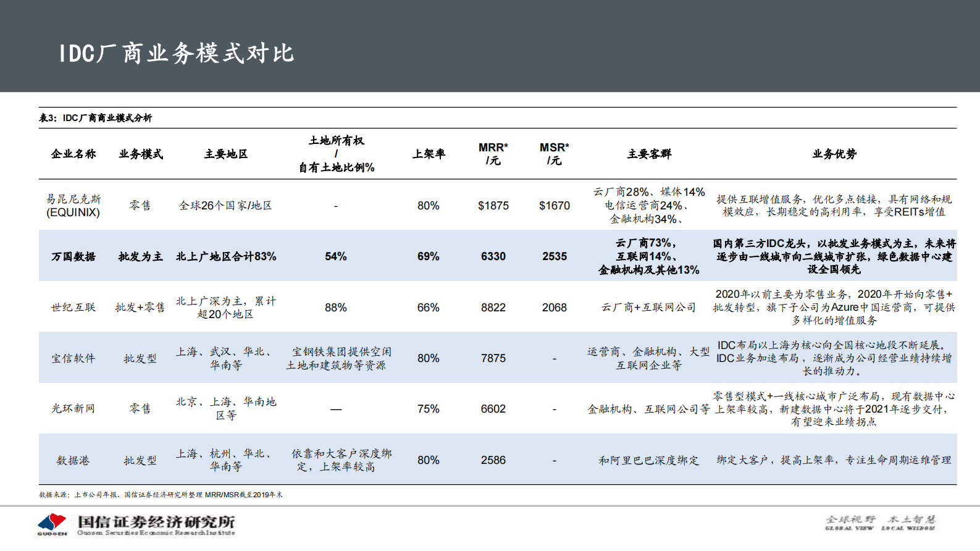Select 'IDC布局以上海为核心' advantage text
Image resolution: width=980 pixels, height=551 pixels.
(x=834, y=358)
